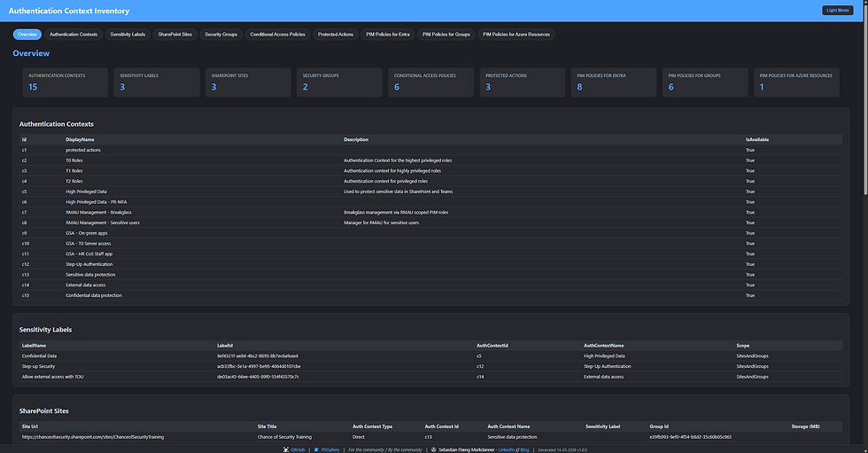Sort by IsAvailable column header
The height and width of the screenshot is (453, 868).
point(757,139)
